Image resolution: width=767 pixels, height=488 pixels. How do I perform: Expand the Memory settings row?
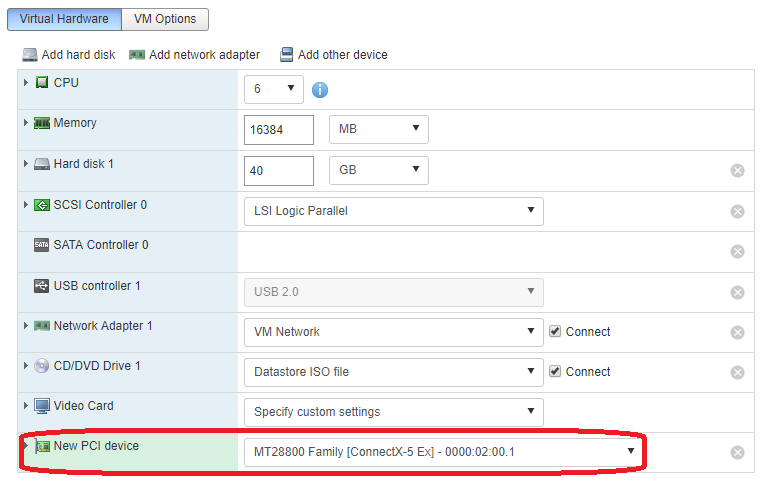point(26,123)
